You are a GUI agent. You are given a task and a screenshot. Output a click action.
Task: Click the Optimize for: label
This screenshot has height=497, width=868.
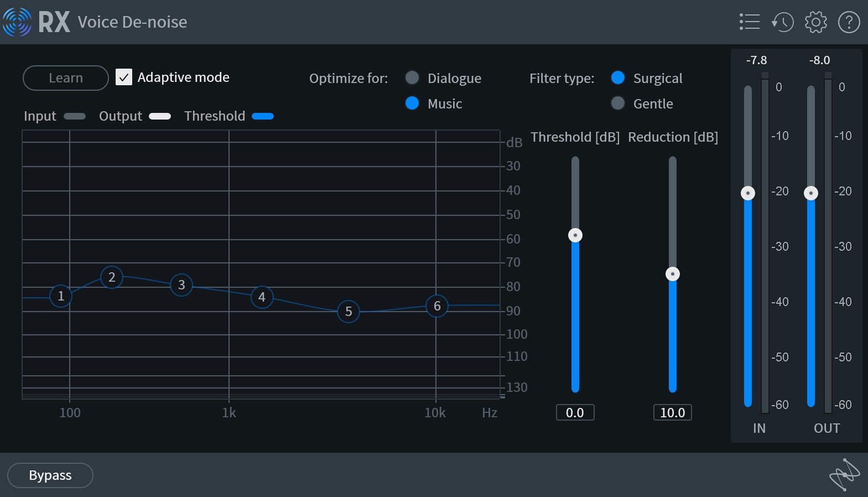[349, 79]
